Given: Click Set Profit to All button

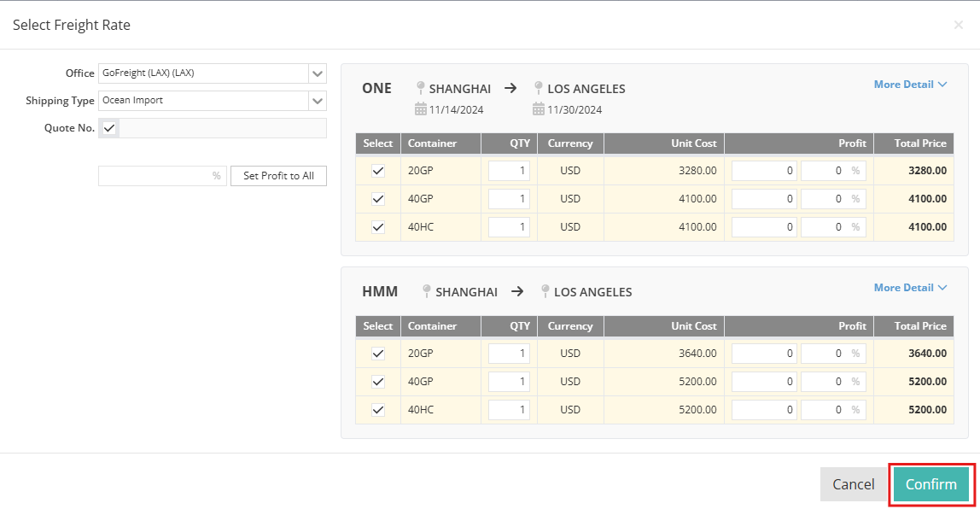Looking at the screenshot, I should (x=278, y=176).
